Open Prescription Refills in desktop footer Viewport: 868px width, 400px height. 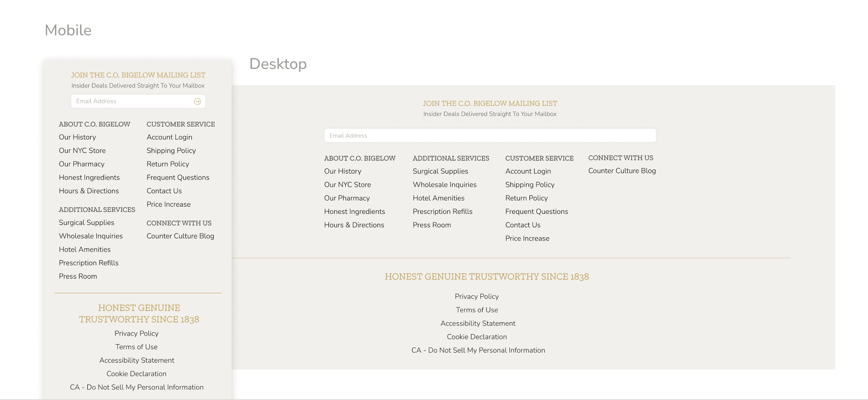pos(443,211)
